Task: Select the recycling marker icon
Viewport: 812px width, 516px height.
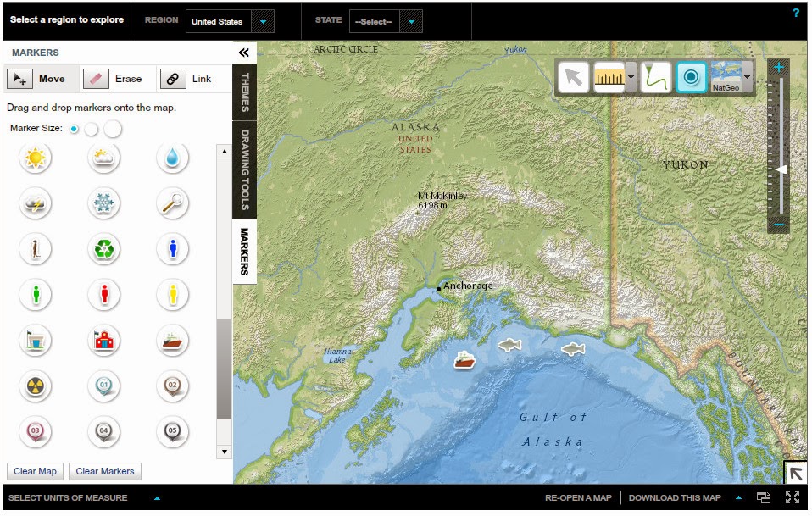Action: tap(103, 249)
